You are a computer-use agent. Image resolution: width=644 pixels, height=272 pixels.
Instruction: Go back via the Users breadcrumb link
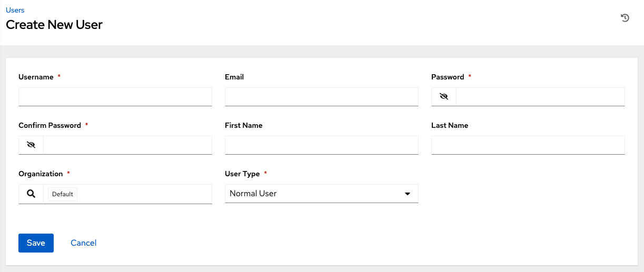click(15, 10)
